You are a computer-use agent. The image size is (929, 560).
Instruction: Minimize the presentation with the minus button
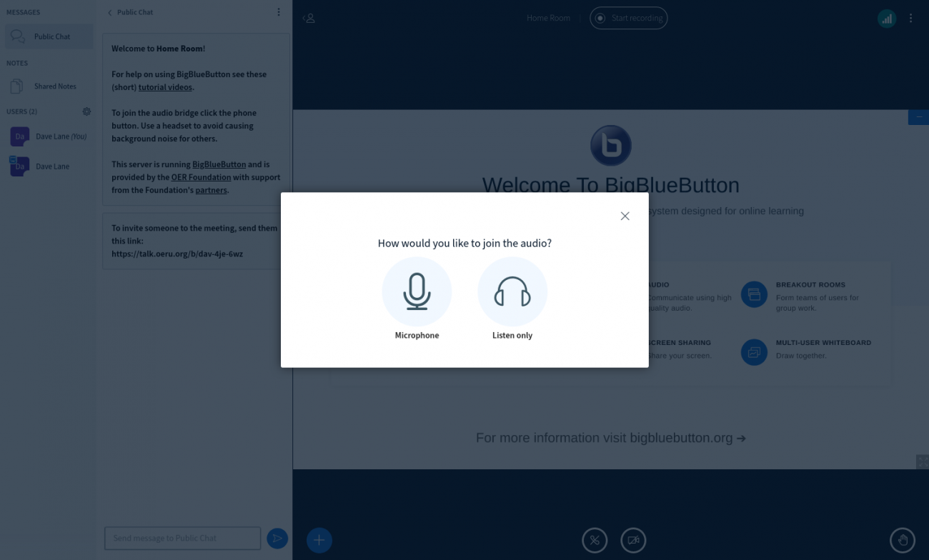click(x=919, y=116)
